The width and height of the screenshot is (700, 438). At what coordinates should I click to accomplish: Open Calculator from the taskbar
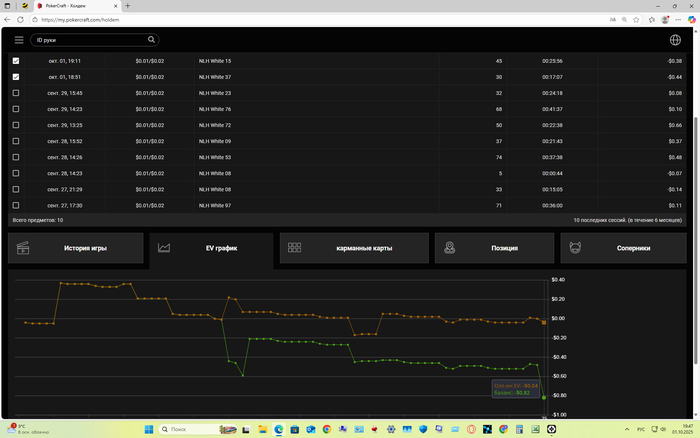[x=519, y=429]
